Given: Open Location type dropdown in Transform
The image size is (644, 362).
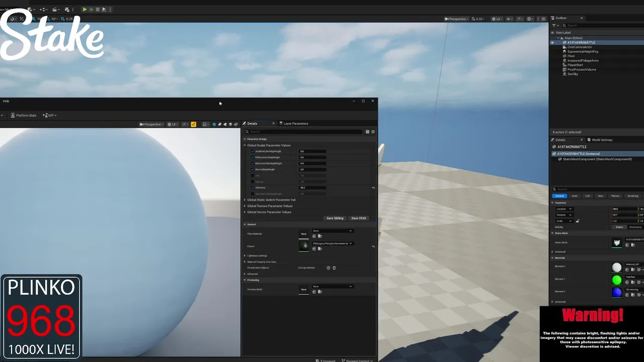Looking at the screenshot, I should 563,209.
